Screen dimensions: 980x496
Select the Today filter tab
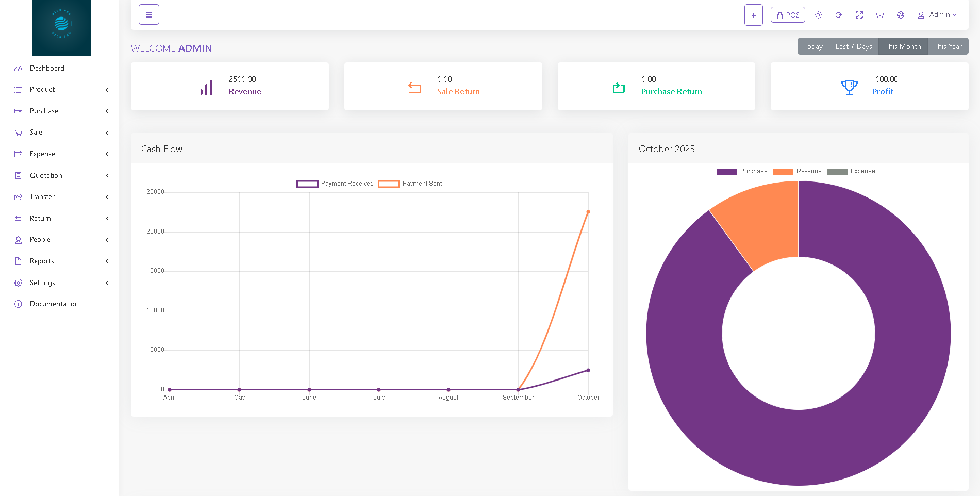pos(813,46)
